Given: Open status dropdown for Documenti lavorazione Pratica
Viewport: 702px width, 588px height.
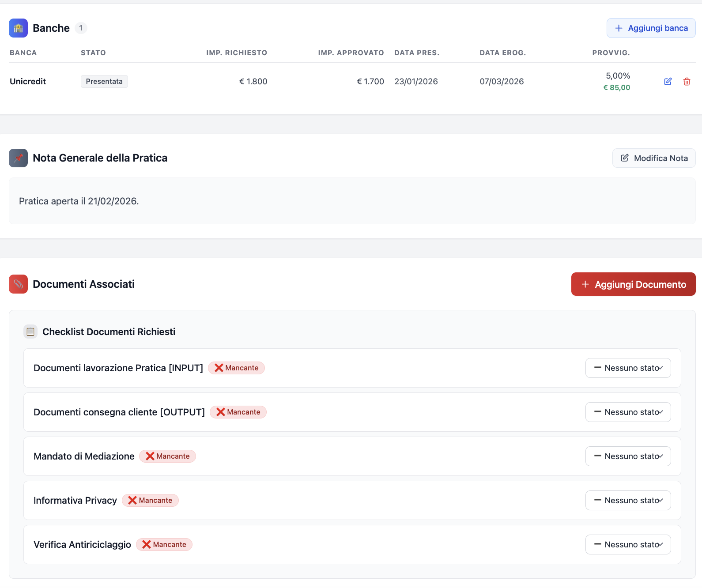Looking at the screenshot, I should pyautogui.click(x=628, y=368).
